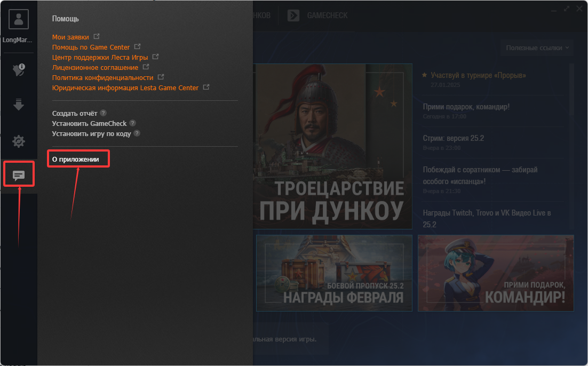Click the star icon beside tournament news
Image resolution: width=588 pixels, height=366 pixels.
[x=425, y=75]
